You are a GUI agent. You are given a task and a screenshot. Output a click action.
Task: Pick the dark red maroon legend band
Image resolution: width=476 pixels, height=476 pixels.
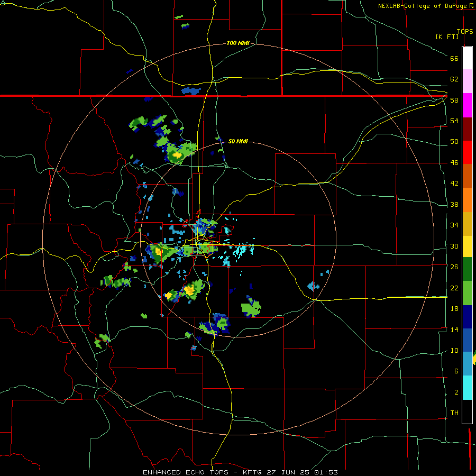pos(467,129)
